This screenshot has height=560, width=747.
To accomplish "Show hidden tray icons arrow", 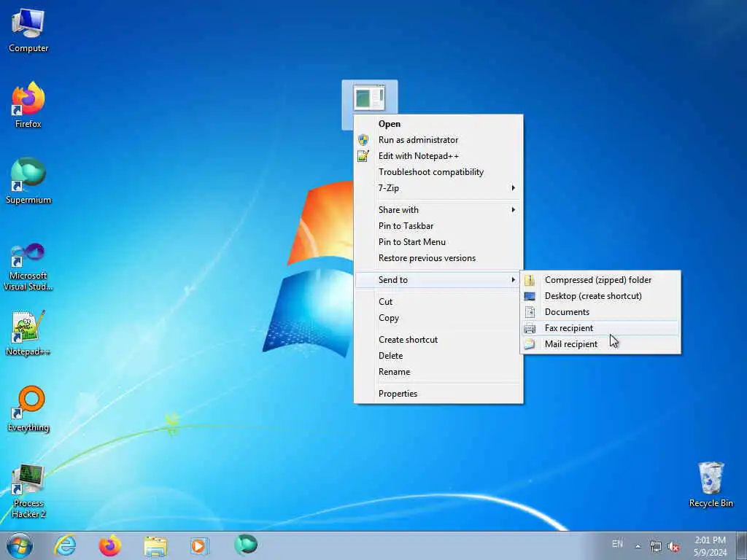I will tap(638, 546).
